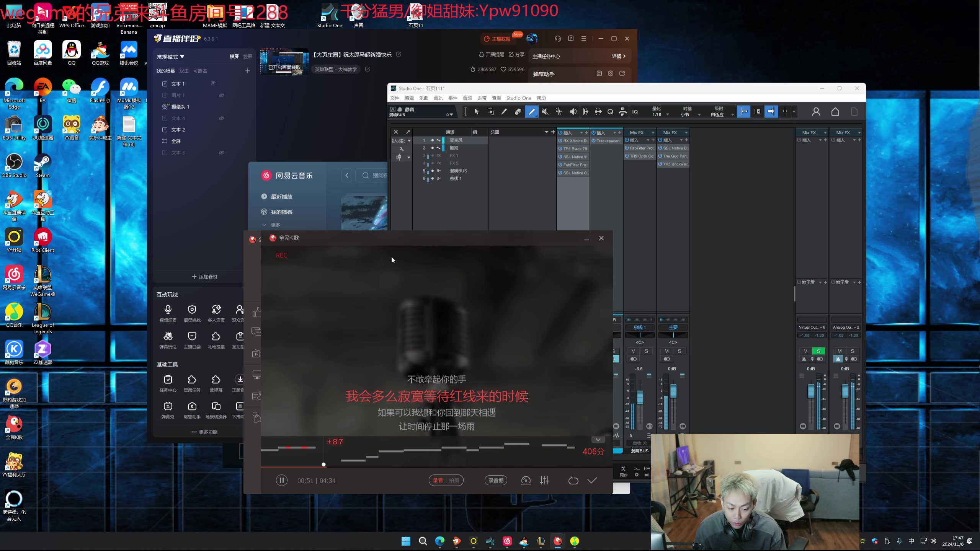Screen dimensions: 980x551
Task: Select the Range tool in Studio One
Action: [490, 111]
